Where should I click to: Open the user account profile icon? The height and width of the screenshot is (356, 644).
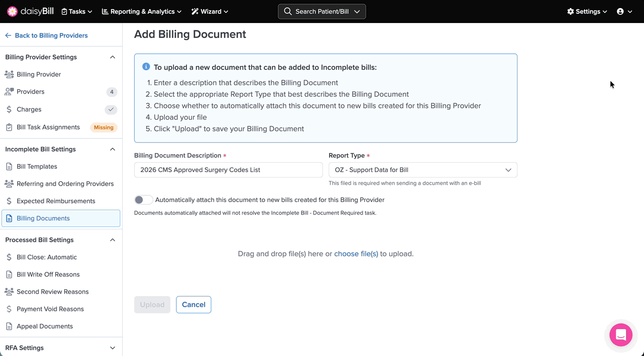[x=620, y=12]
